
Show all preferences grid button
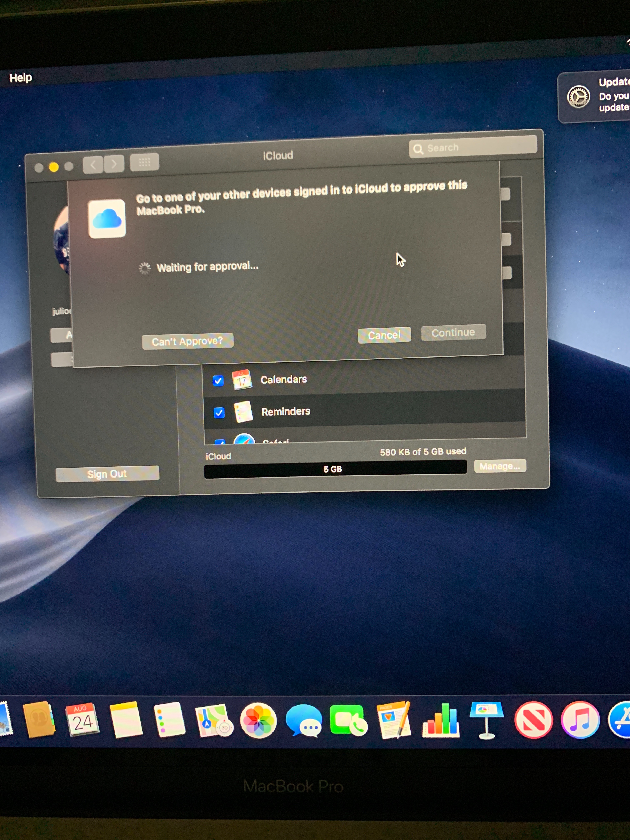click(144, 163)
